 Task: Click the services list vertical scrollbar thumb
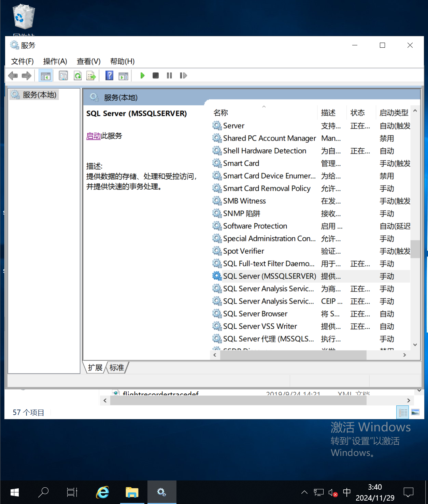point(415,249)
